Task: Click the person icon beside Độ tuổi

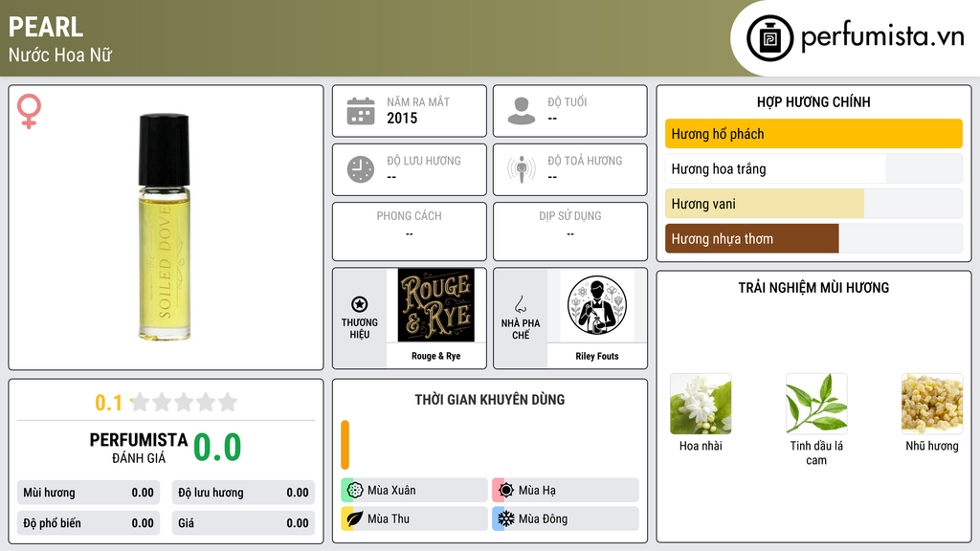Action: tap(522, 111)
